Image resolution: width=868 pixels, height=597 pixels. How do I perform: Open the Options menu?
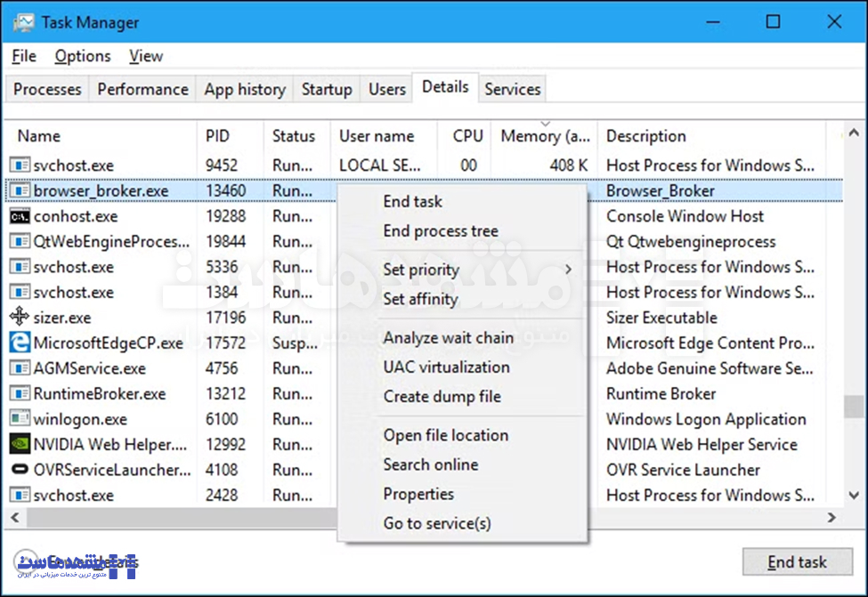pos(83,56)
